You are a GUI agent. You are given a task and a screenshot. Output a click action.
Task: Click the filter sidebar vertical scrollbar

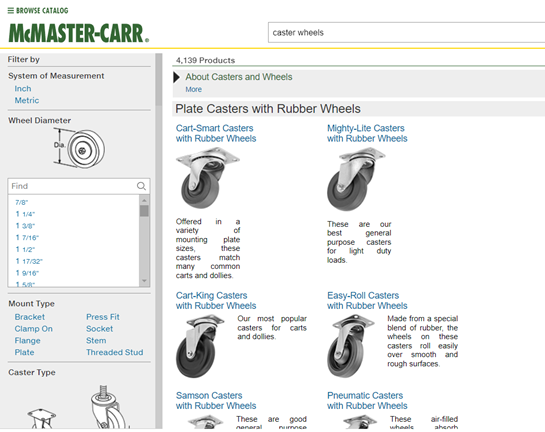pos(158,79)
